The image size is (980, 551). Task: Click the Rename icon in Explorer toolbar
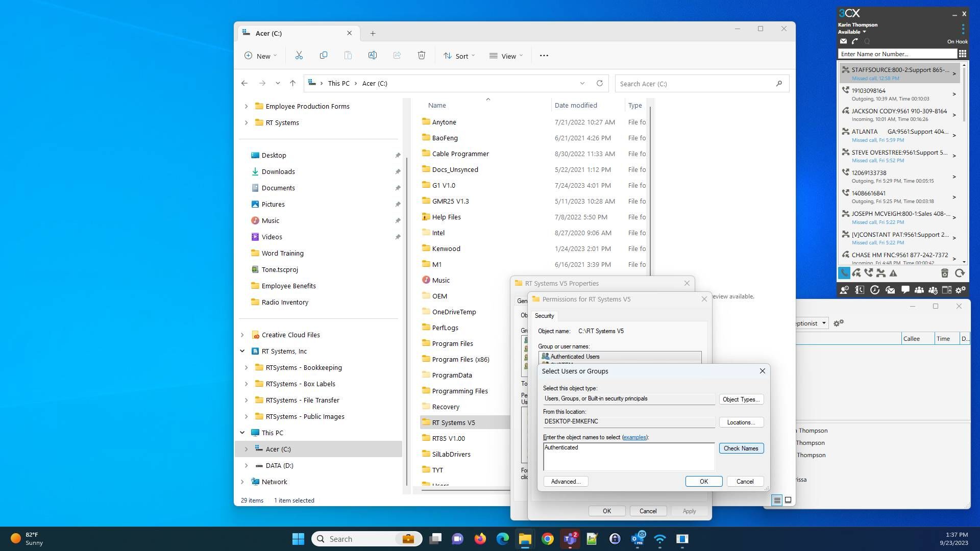click(x=373, y=56)
